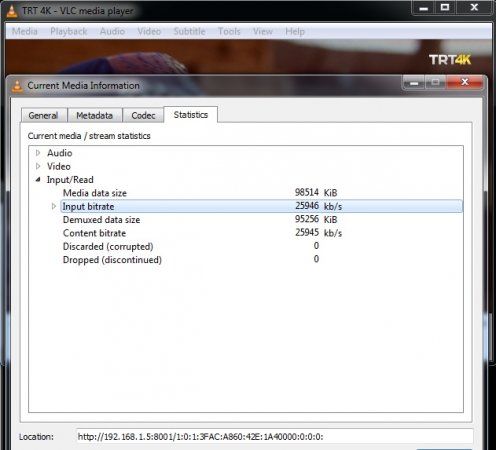The width and height of the screenshot is (496, 450).
Task: Click inside the Location URL field
Action: coord(274,436)
